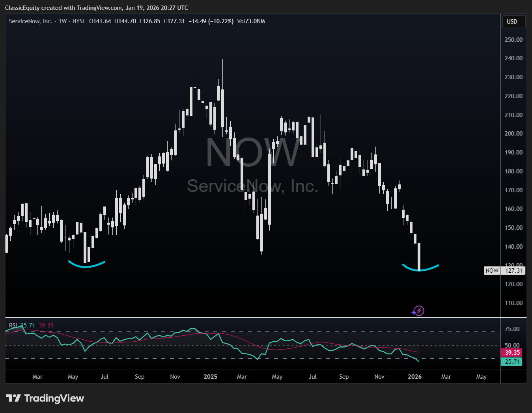Click the 110.00 price scale label
This screenshot has height=413, width=532.
[514, 303]
